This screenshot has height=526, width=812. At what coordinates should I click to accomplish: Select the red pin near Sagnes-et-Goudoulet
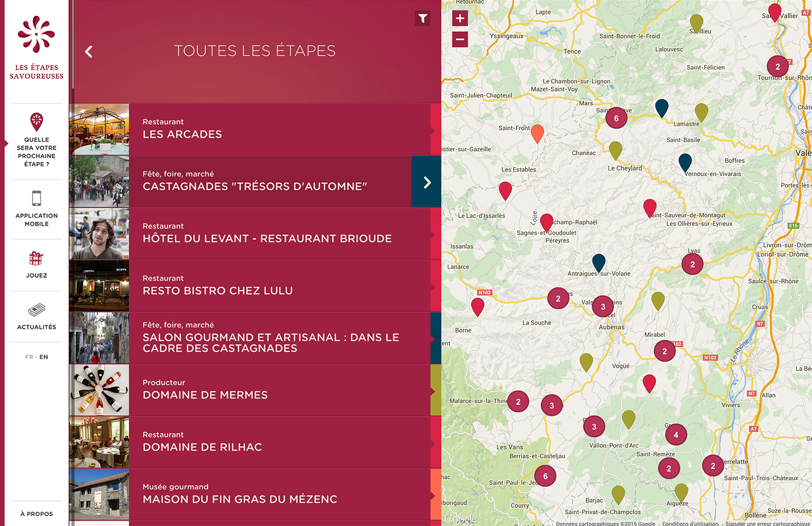(546, 222)
